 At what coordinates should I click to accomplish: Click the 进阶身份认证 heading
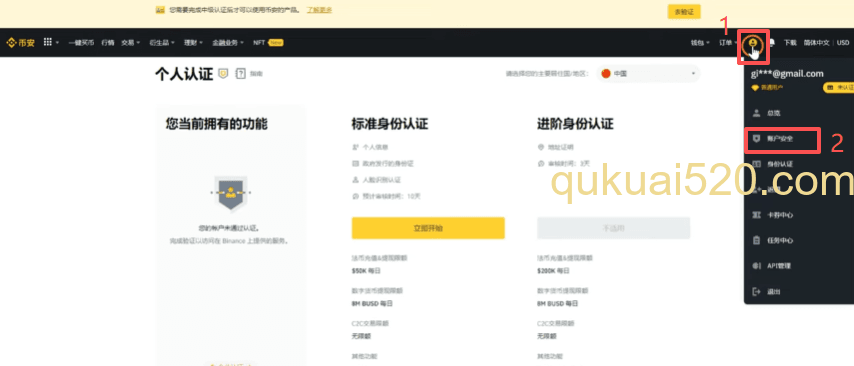[575, 124]
